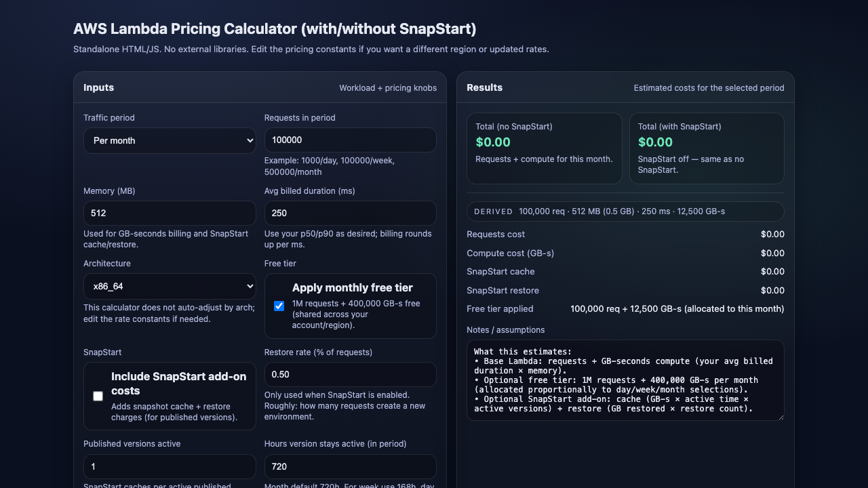This screenshot has width=868, height=488.
Task: Click the SnapStart restore row label
Action: [503, 291]
